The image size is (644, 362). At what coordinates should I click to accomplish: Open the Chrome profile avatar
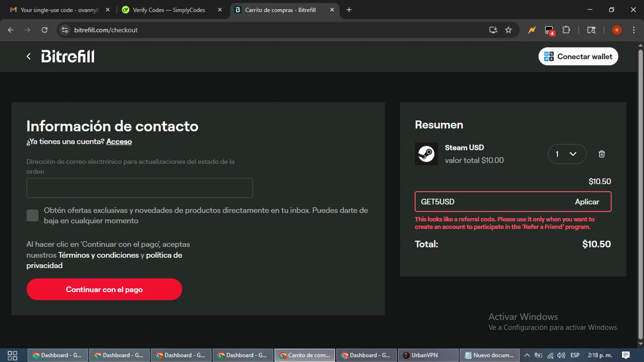click(x=617, y=30)
